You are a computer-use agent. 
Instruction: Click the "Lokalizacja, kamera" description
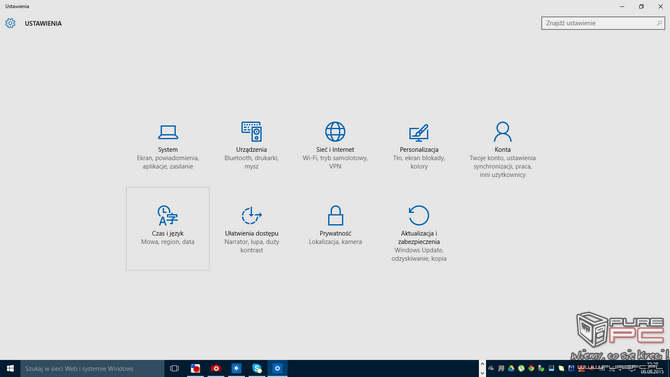coord(335,242)
